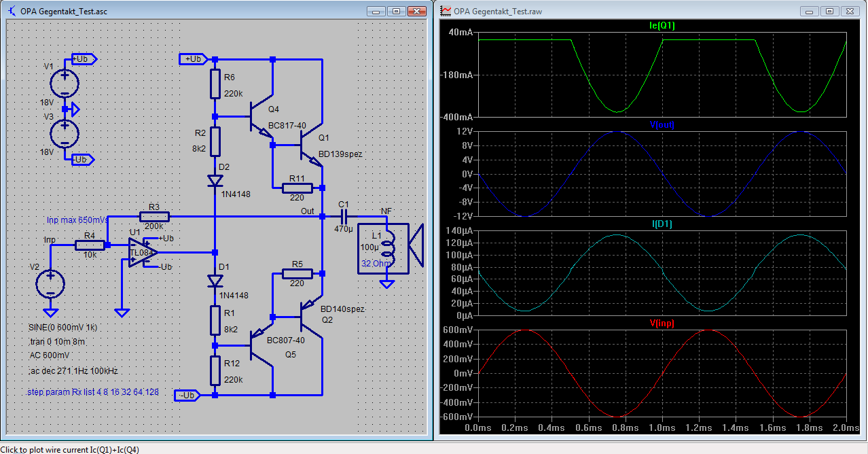This screenshot has height=454, width=868.
Task: Click the .step param Rx directive text
Action: tap(92, 392)
